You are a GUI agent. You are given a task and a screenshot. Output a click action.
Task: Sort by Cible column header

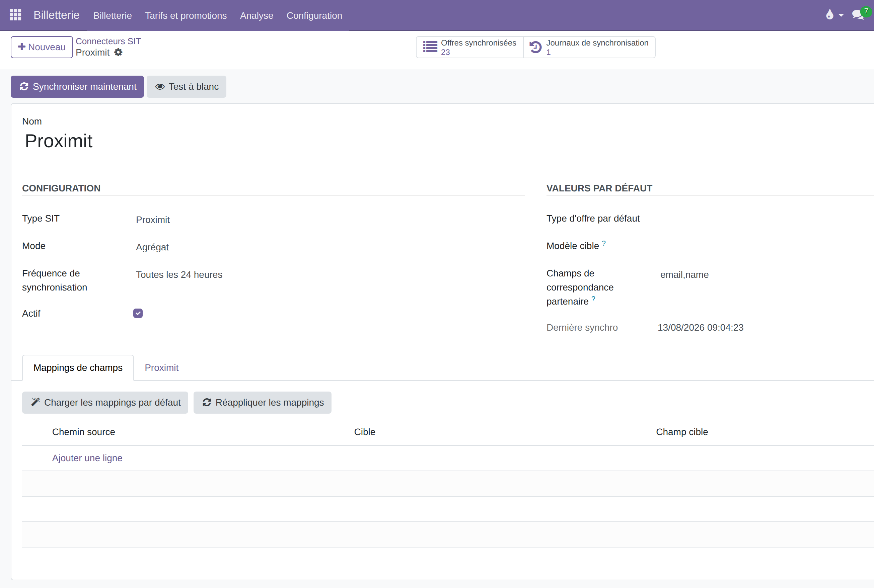[x=365, y=432]
